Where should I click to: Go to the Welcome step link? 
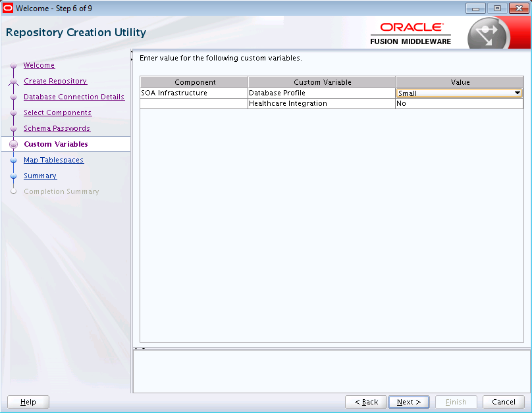point(39,65)
